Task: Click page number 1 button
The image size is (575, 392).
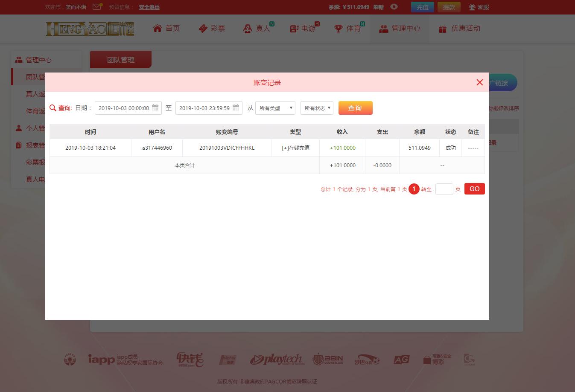Action: pos(414,189)
